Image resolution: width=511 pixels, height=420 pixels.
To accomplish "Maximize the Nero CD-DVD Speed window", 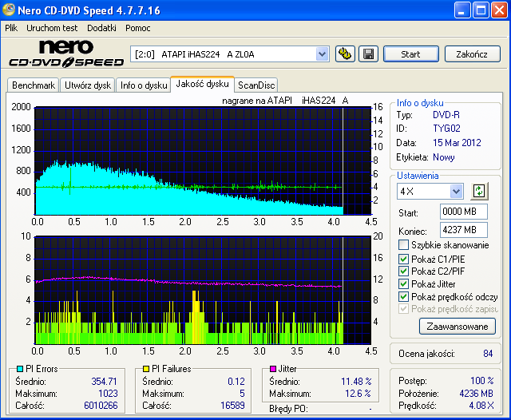I will (x=481, y=10).
